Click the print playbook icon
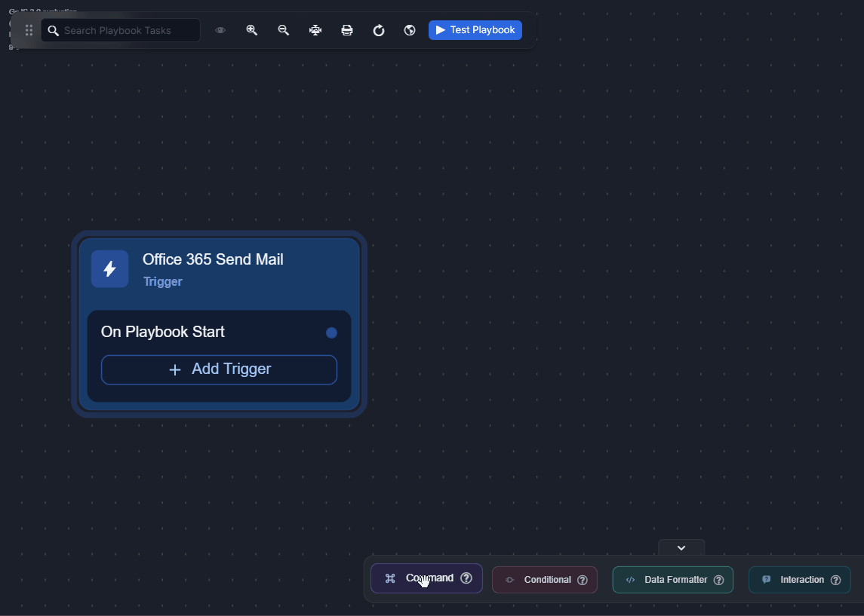Screen dimensions: 864x616 [x=347, y=30]
